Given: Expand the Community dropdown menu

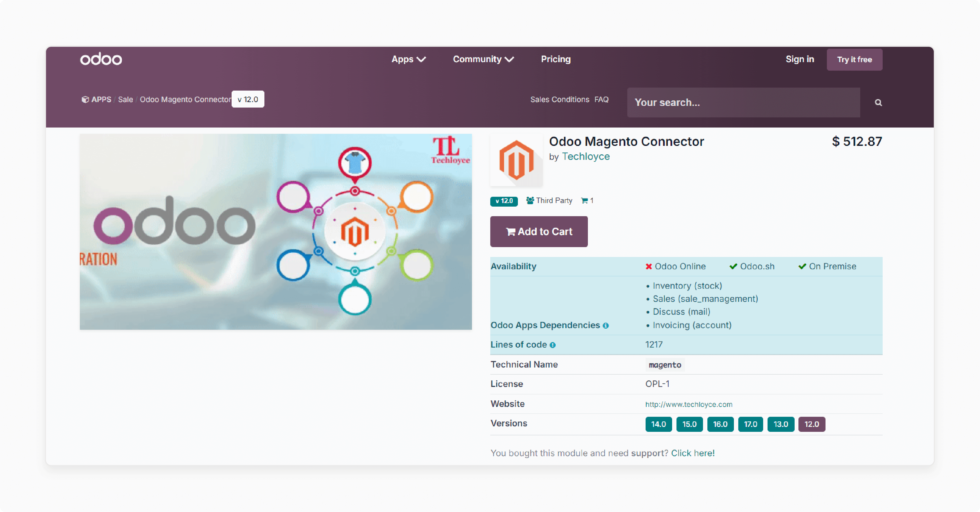Looking at the screenshot, I should coord(483,59).
